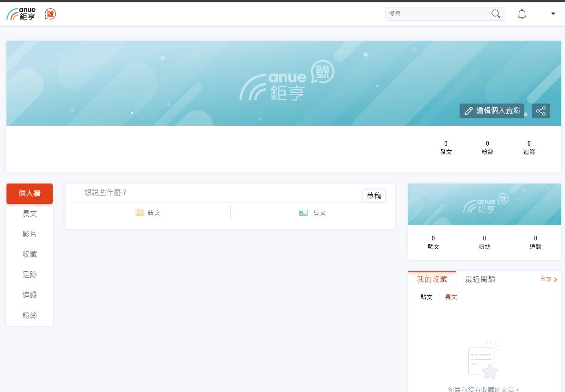Select 長文 filter under 我的收藏
Viewport: 565px width, 392px height.
[451, 297]
